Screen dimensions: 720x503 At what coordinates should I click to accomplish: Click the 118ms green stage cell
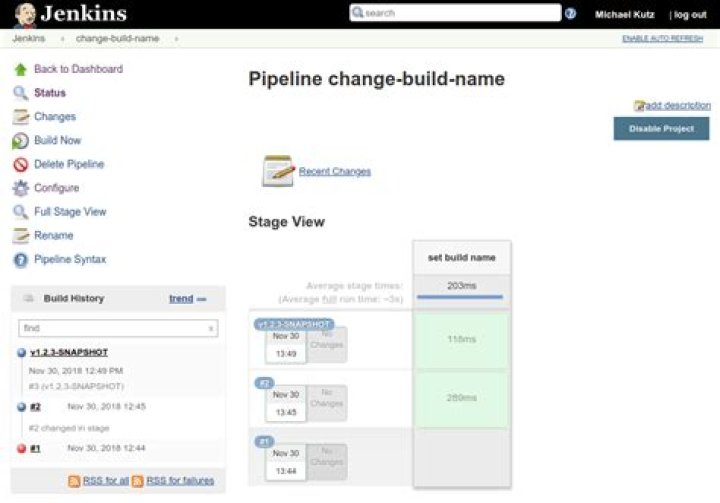(x=461, y=340)
